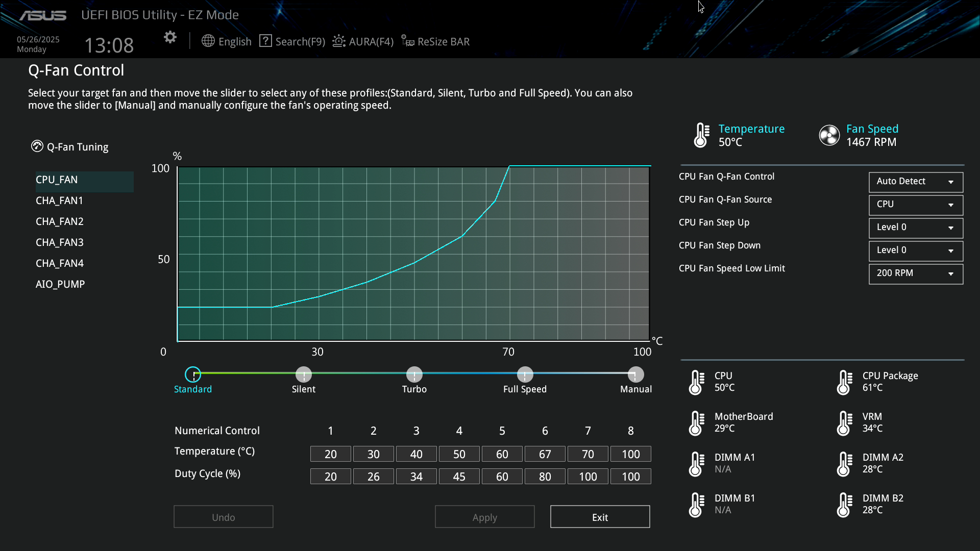Select CHA_FAN1 in fan list
This screenshot has width=980, height=551.
click(x=60, y=201)
